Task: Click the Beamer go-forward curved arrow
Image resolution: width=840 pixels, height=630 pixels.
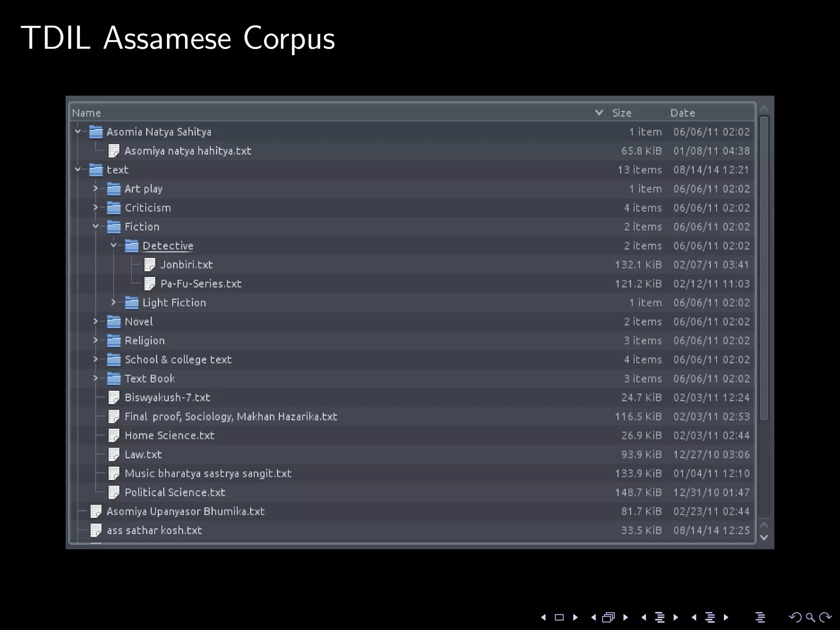Action: (x=825, y=617)
